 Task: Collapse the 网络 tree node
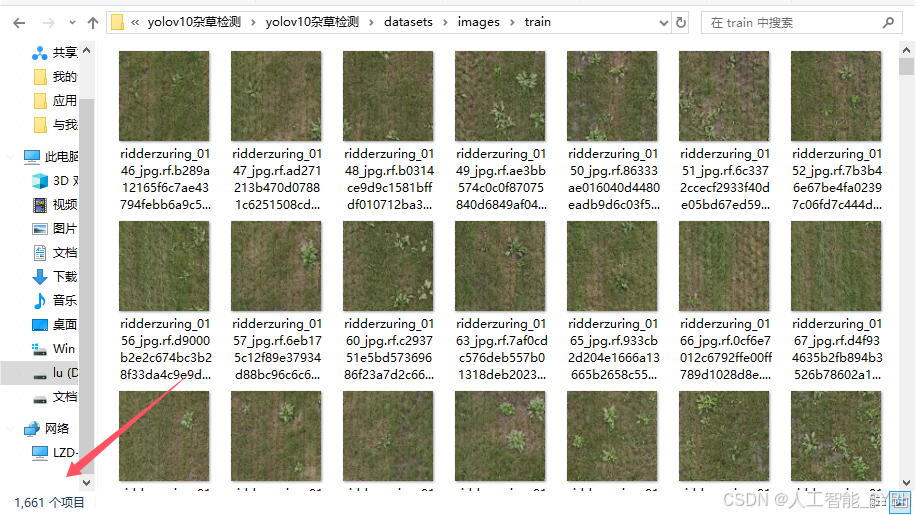point(11,429)
